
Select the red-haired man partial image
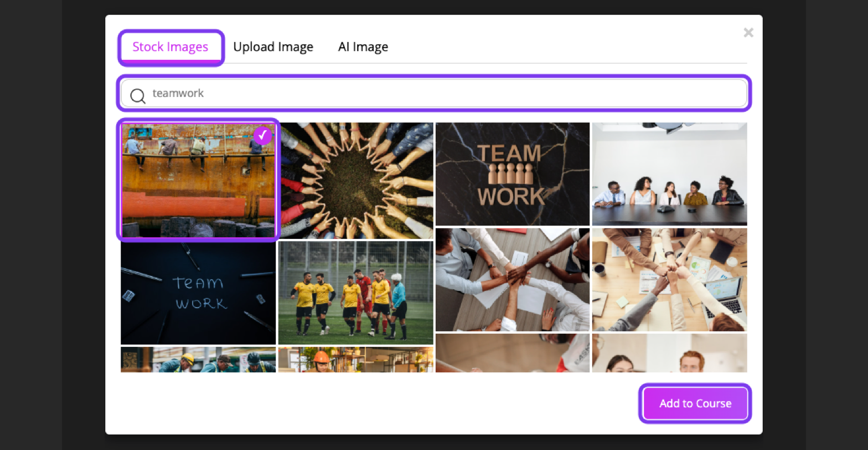pos(669,353)
